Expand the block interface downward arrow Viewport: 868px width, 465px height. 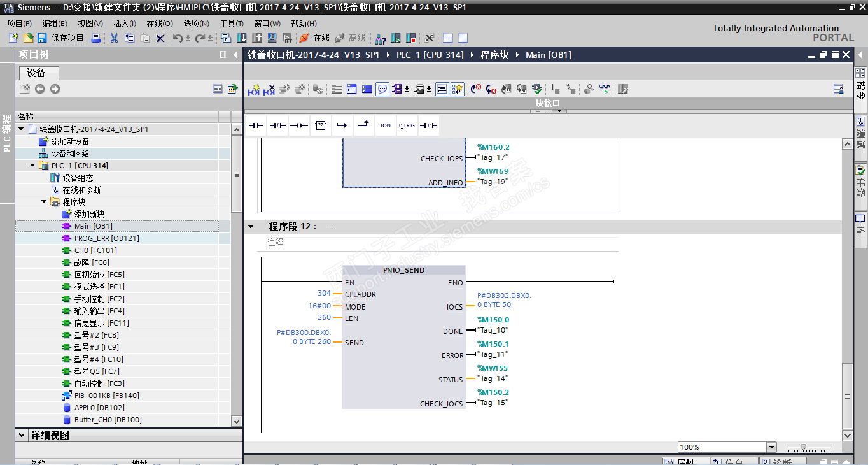click(558, 111)
